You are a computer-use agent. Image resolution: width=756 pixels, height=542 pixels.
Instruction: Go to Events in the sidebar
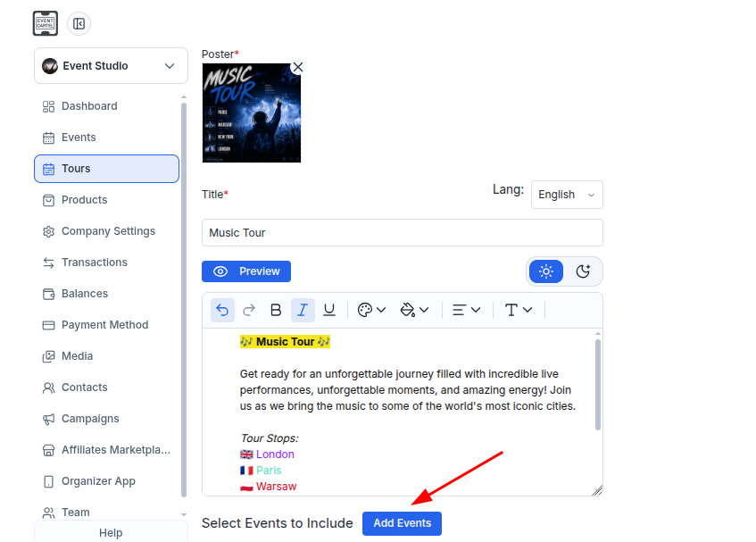pyautogui.click(x=106, y=138)
